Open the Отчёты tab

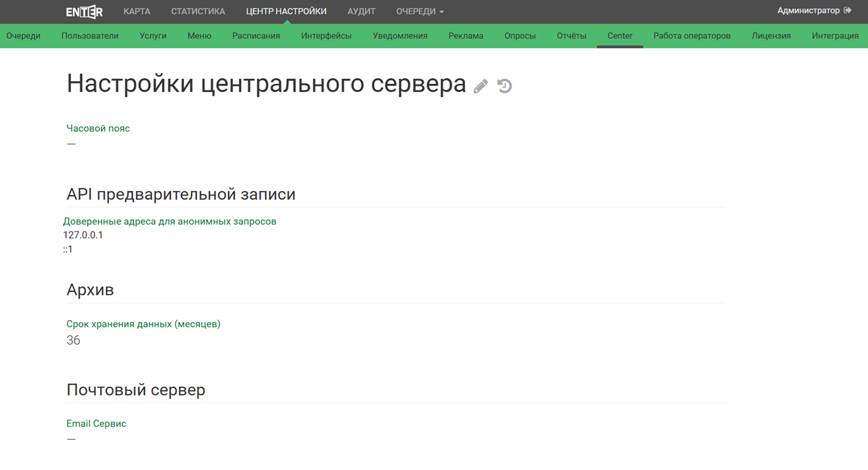click(571, 36)
